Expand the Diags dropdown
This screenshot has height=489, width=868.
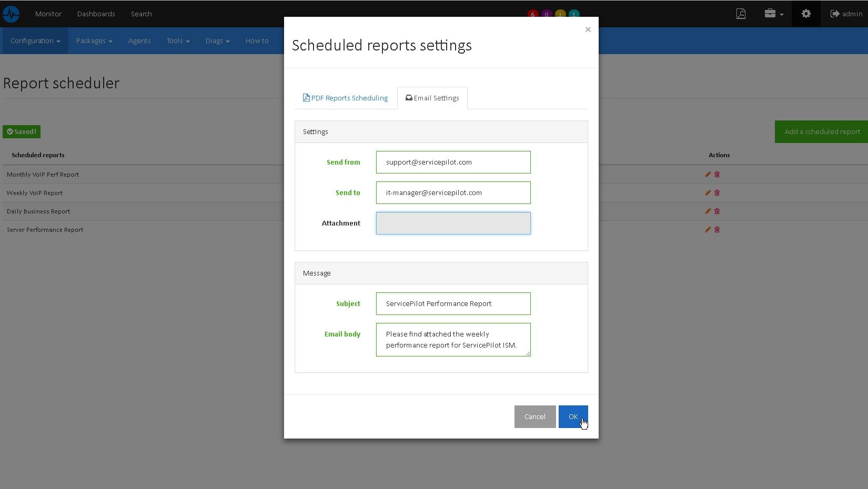pyautogui.click(x=217, y=40)
